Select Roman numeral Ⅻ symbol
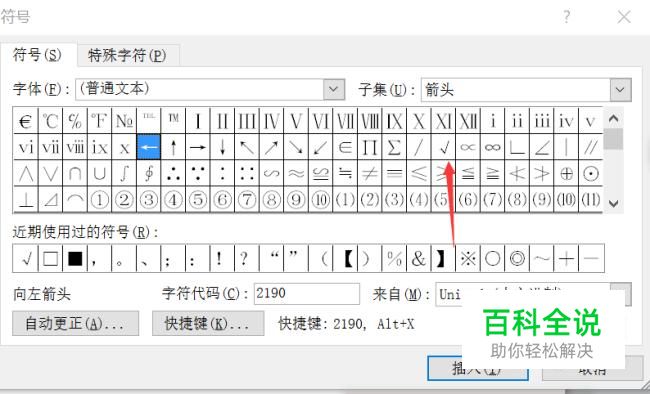This screenshot has height=394, width=650. point(468,121)
